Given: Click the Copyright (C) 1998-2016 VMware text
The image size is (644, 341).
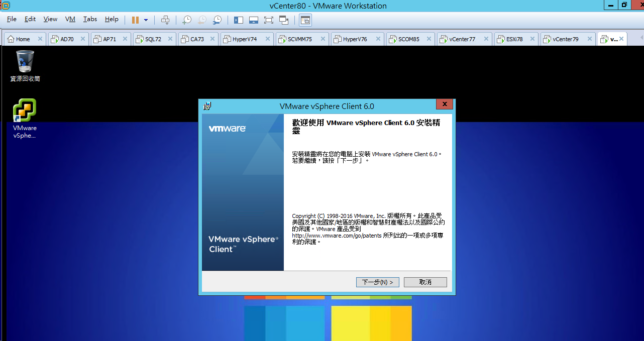Looking at the screenshot, I should click(338, 216).
